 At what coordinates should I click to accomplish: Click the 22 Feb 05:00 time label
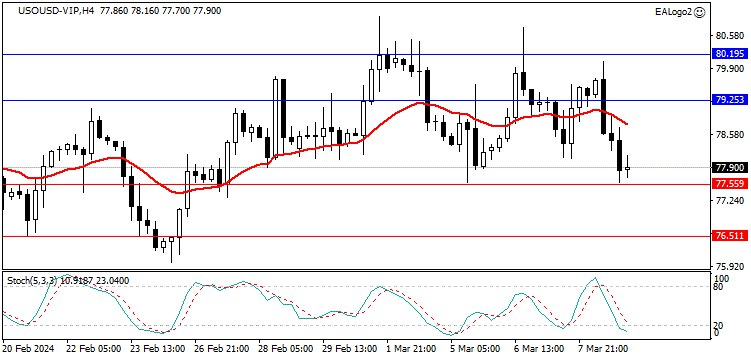[92, 348]
